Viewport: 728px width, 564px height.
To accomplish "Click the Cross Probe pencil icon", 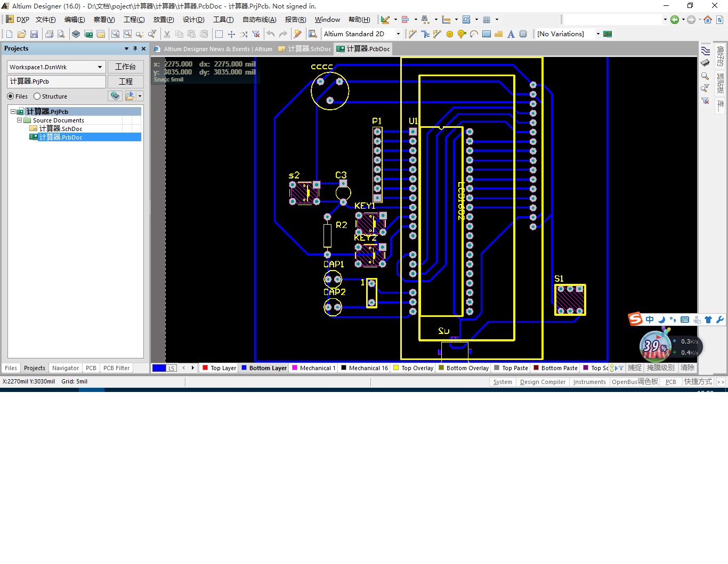I will tap(298, 34).
